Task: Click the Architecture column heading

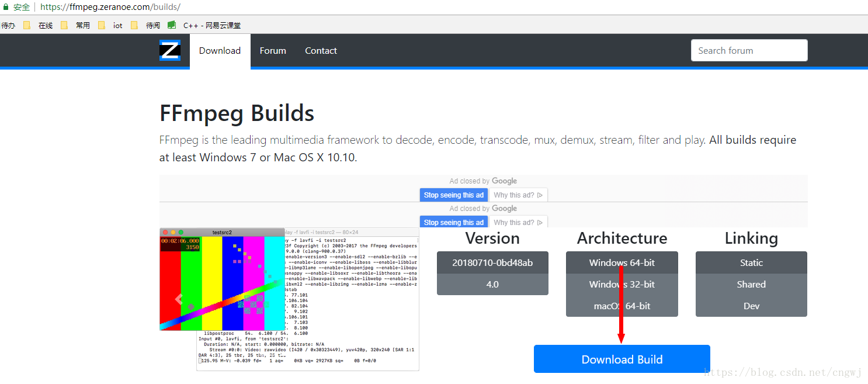Action: [622, 238]
